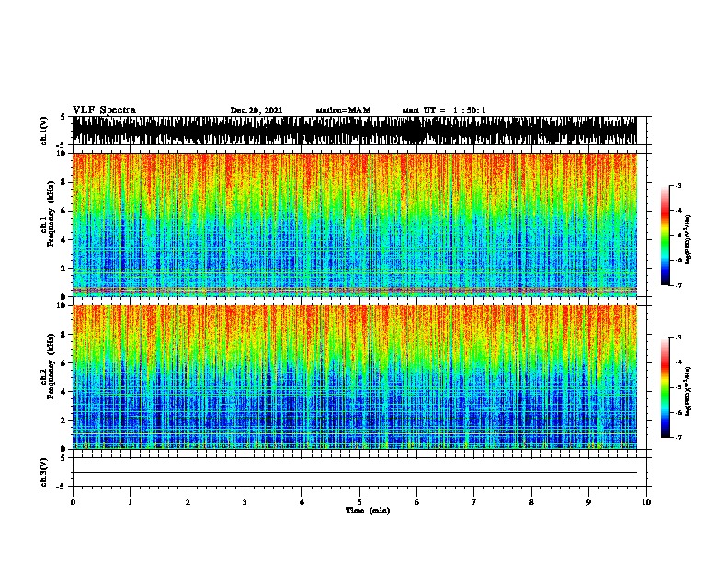The height and width of the screenshot is (563, 728).
Task: Click time axis tick label '8'
Action: [x=531, y=502]
